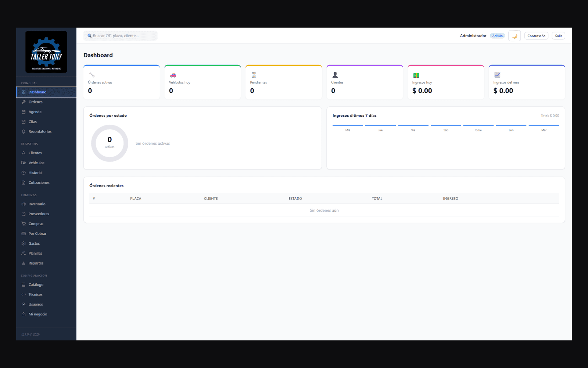Click the card icon beside Por Cobrar
The height and width of the screenshot is (368, 588).
coord(24,234)
